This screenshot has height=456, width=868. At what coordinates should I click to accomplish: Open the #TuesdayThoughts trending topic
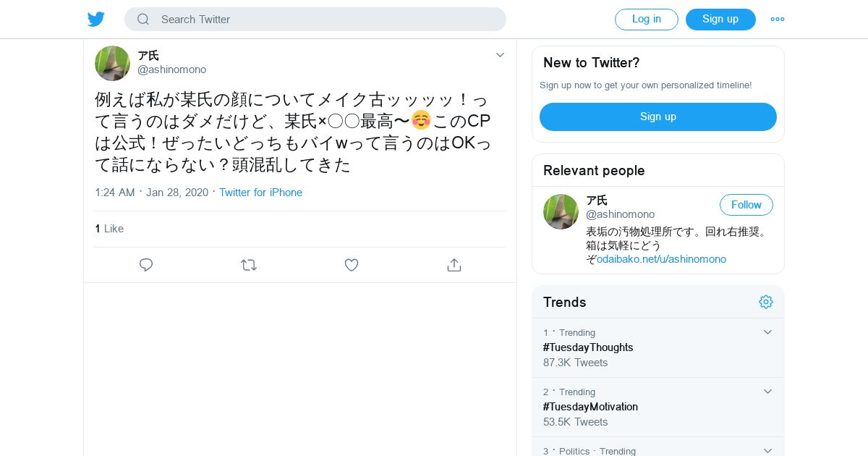(x=588, y=347)
